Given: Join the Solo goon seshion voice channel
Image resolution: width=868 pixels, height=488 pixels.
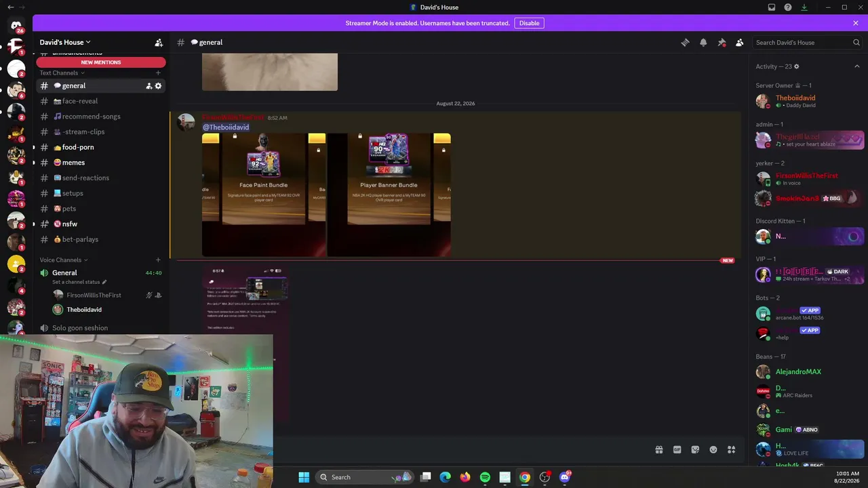Looking at the screenshot, I should 101,328.
